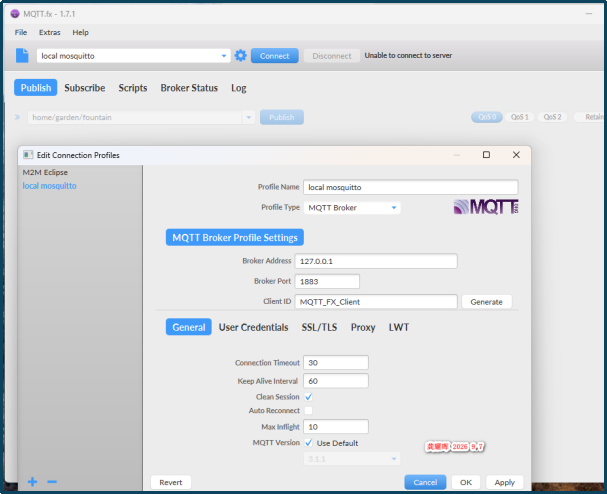Toggle the Retained option
Image resolution: width=607 pixels, height=494 pixels.
pyautogui.click(x=590, y=117)
